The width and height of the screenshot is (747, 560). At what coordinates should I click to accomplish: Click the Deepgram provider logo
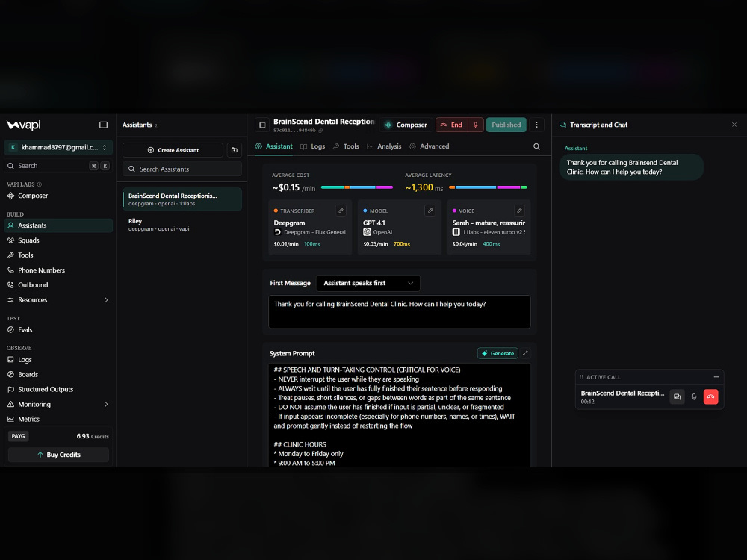coord(278,232)
